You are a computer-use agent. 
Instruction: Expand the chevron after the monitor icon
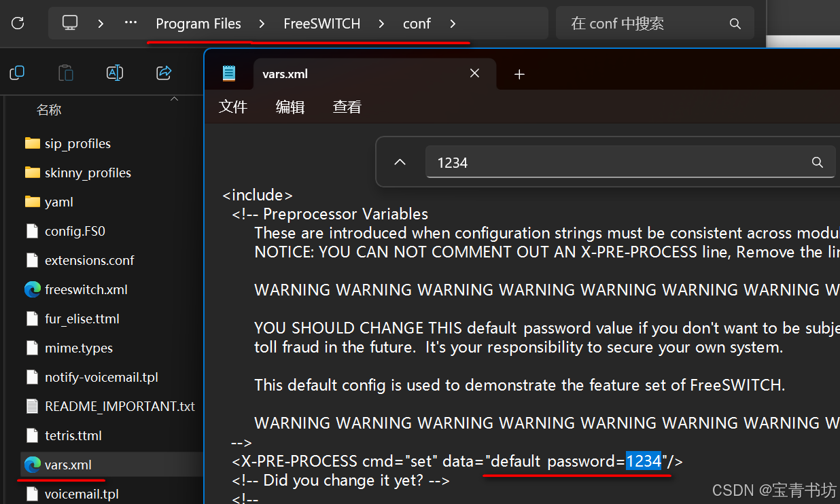tap(101, 24)
